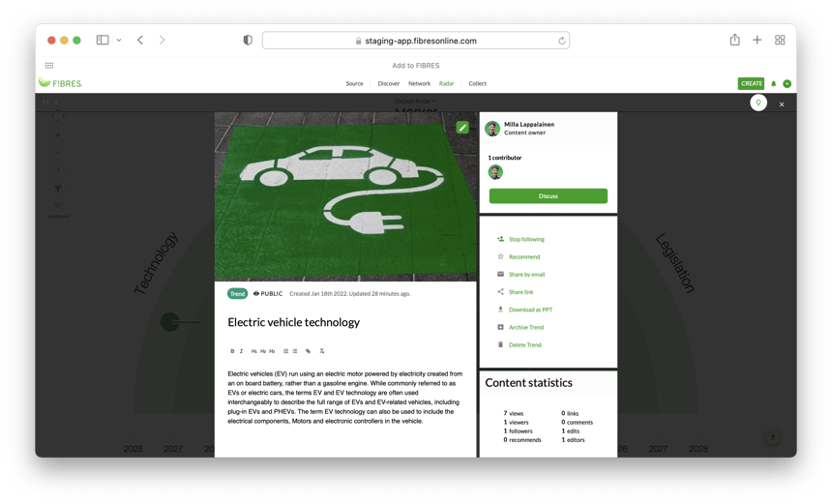Open the Discover menu
The height and width of the screenshot is (504, 832).
point(388,83)
